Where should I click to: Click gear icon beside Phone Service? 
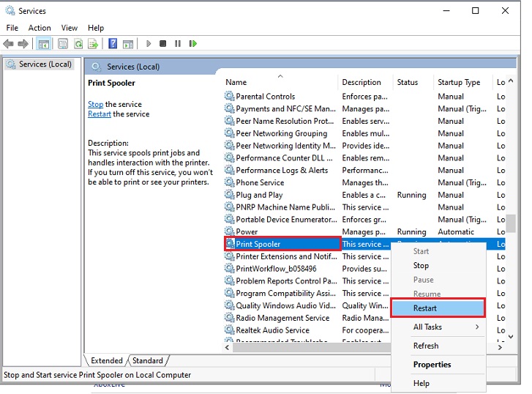230,182
